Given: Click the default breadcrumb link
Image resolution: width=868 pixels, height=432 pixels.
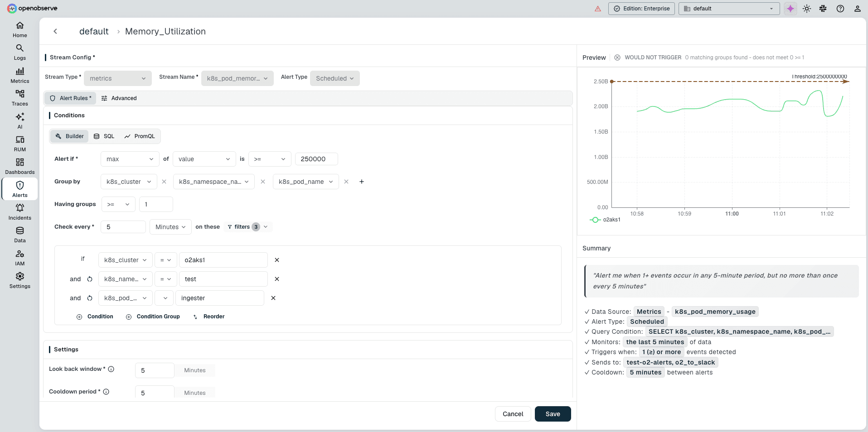Looking at the screenshot, I should point(94,31).
